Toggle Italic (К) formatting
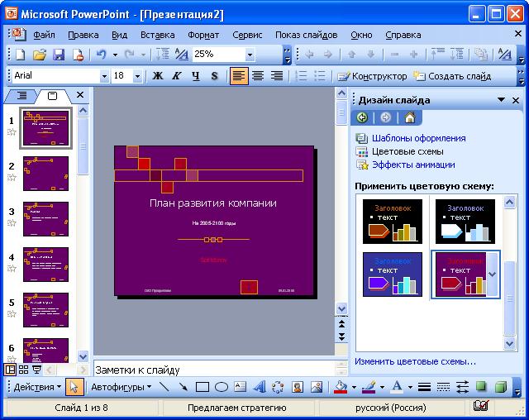Screen dimensions: 529x420 click(176, 76)
